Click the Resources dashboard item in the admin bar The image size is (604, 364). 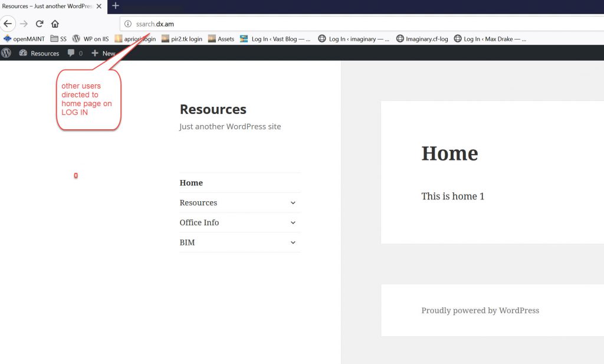[40, 53]
